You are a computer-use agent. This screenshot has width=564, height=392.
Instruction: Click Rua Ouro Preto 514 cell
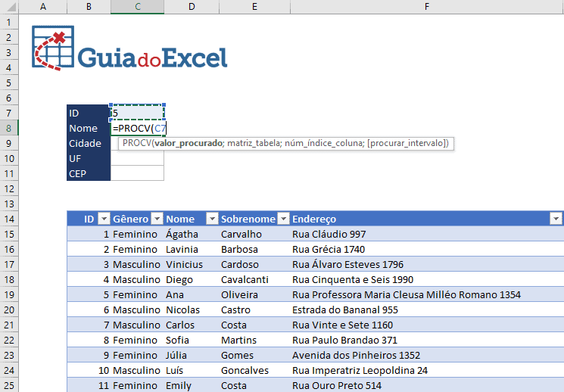(427, 385)
